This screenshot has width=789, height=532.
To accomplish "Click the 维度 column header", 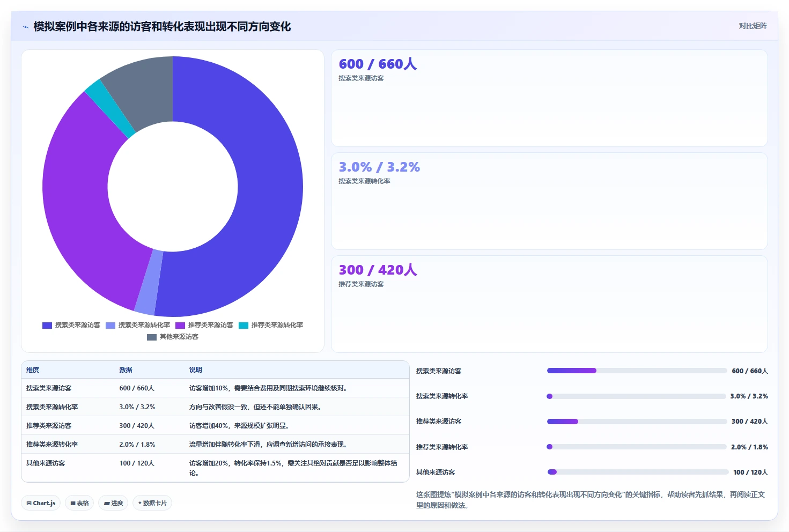I will pyautogui.click(x=33, y=370).
